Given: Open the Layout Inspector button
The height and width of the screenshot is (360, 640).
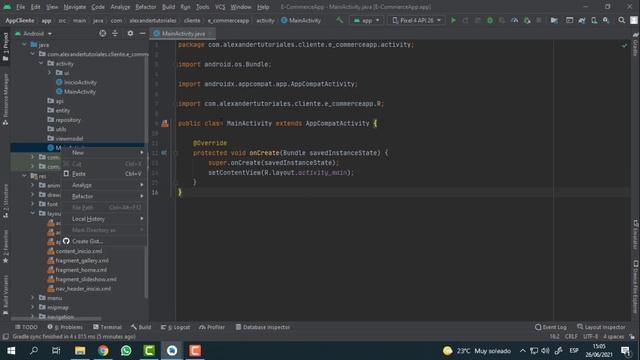Looking at the screenshot, I should click(x=601, y=327).
